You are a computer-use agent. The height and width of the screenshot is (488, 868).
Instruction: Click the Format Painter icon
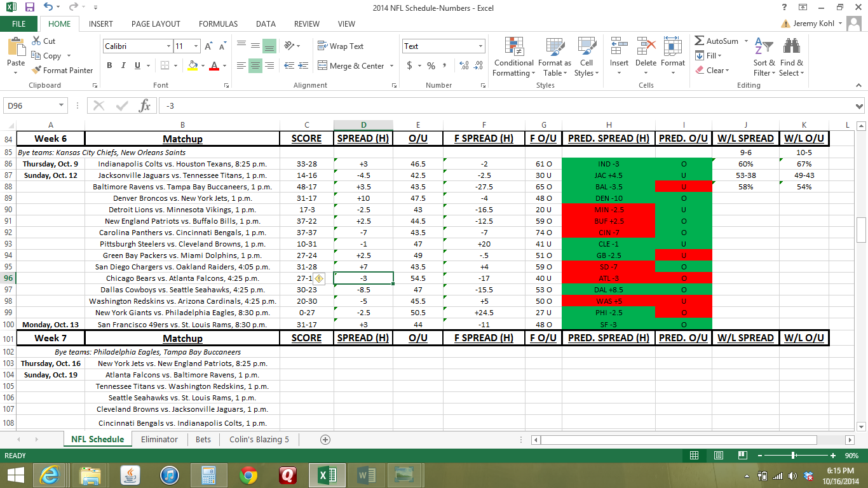[37, 71]
